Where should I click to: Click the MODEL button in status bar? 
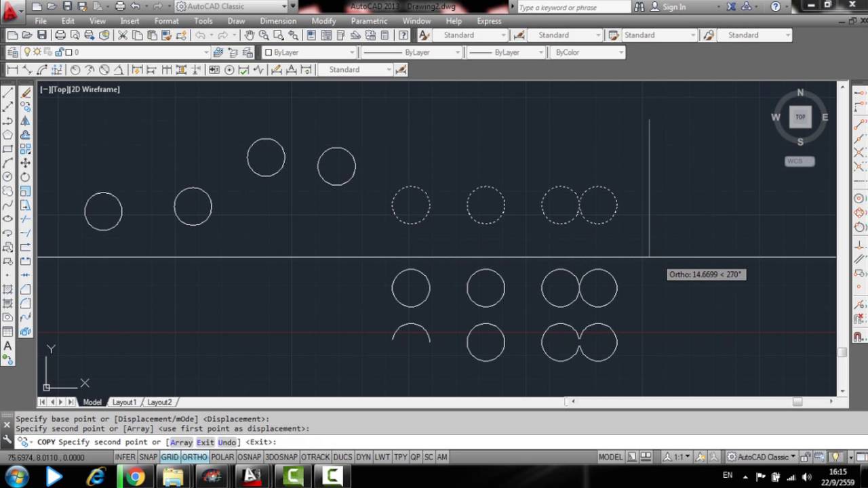click(610, 457)
